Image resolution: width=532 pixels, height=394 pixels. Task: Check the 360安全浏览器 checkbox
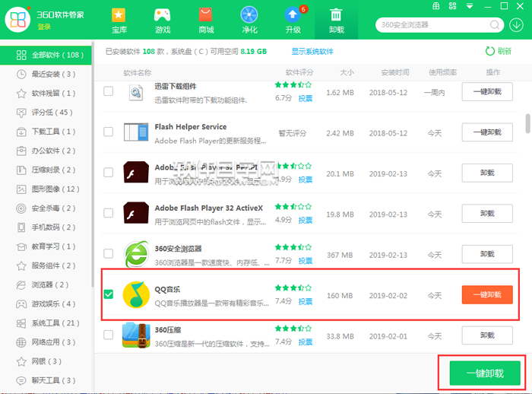[x=108, y=253]
